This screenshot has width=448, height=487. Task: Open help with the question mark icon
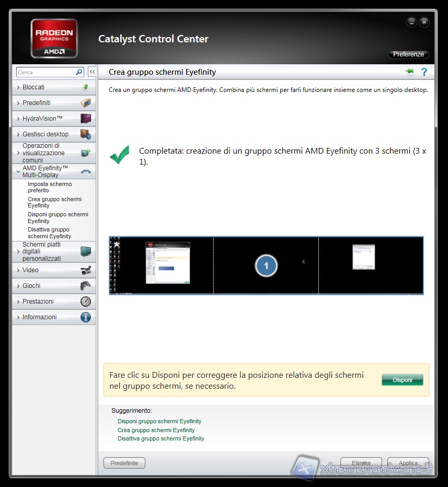424,72
